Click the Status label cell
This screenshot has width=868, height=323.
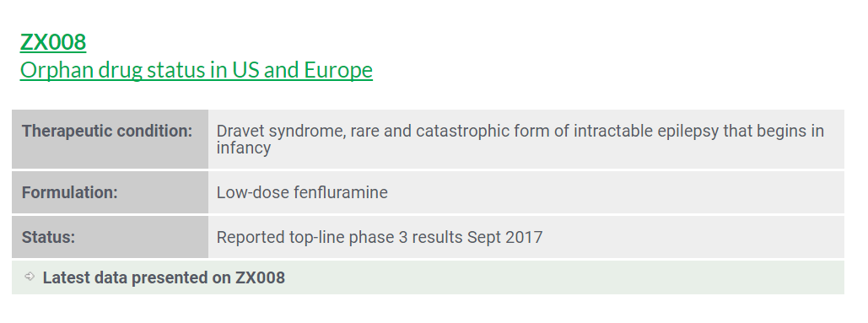pyautogui.click(x=111, y=237)
